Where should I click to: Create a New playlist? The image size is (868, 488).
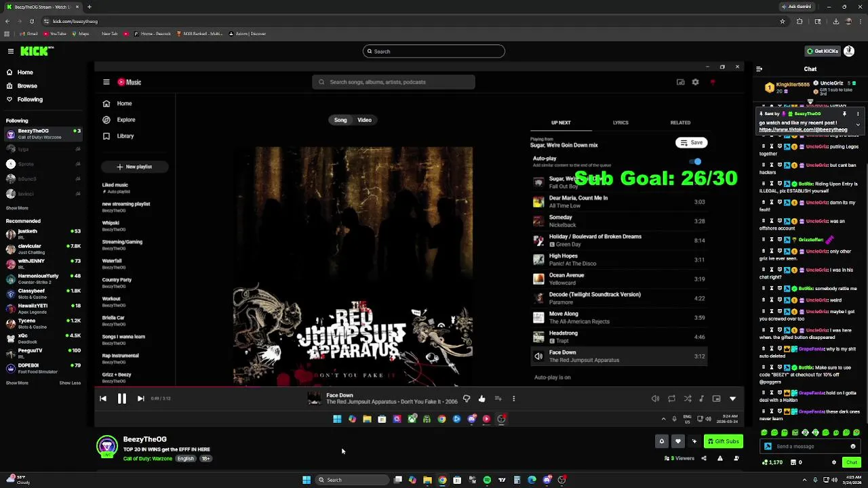pos(134,167)
